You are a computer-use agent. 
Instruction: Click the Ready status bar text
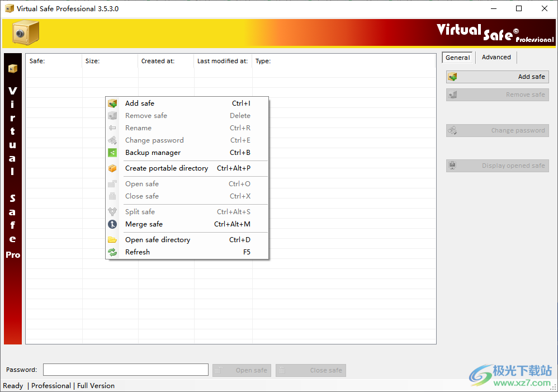click(x=13, y=386)
